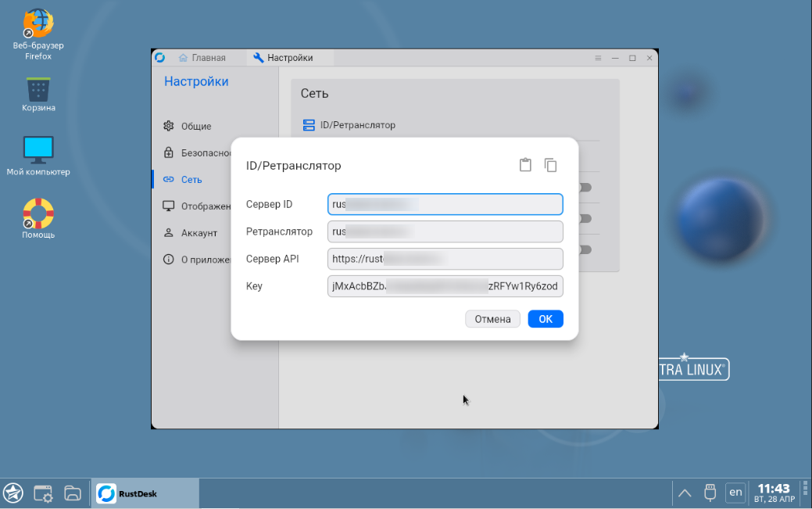Expand the system tray chevron arrow
This screenshot has height=509, width=812.
684,493
